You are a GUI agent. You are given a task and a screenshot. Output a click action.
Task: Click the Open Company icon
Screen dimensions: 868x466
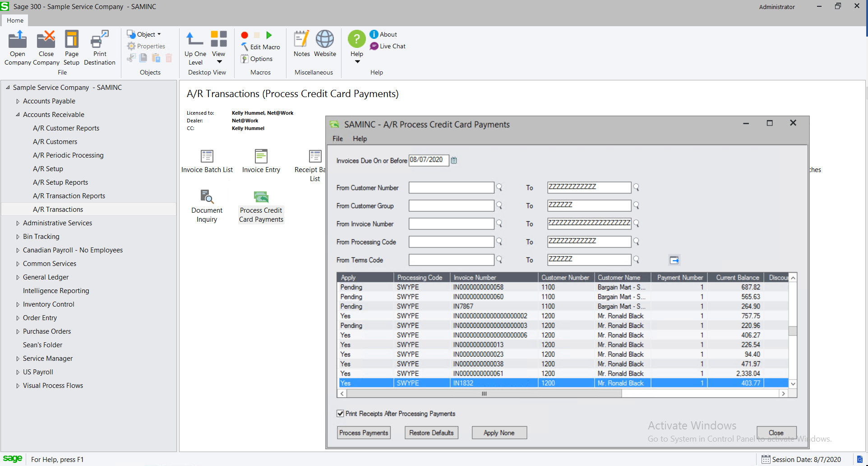tap(18, 48)
